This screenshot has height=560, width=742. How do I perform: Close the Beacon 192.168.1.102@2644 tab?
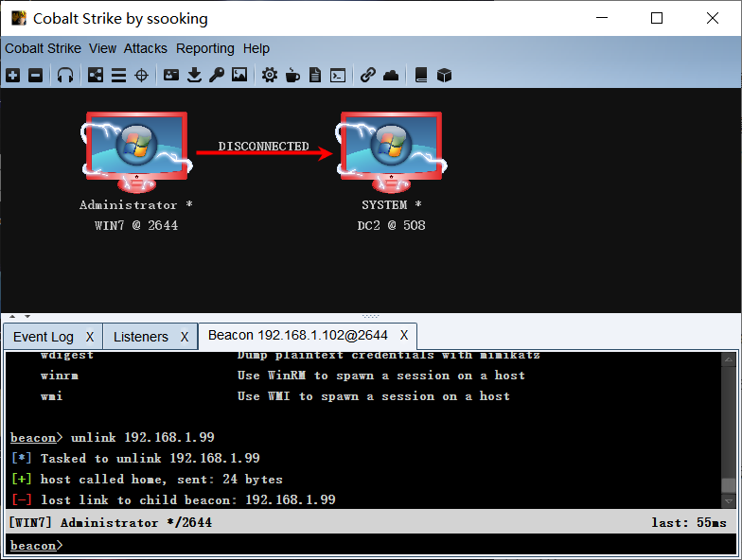tap(403, 335)
